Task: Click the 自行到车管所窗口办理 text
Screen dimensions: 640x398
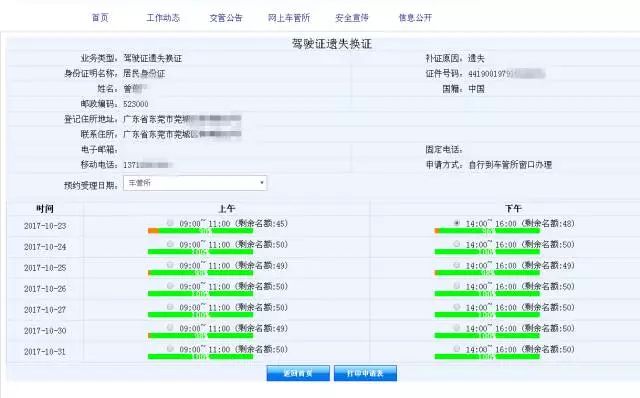Action: 510,165
